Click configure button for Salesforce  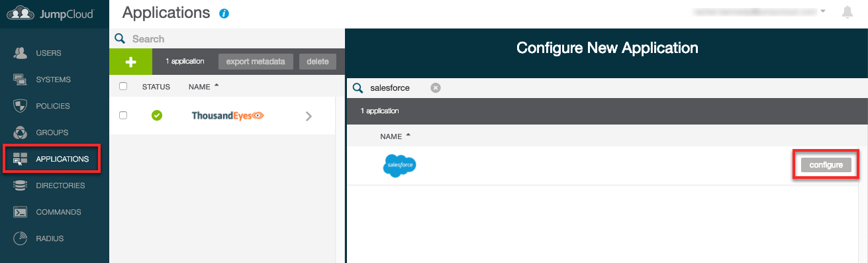point(826,165)
